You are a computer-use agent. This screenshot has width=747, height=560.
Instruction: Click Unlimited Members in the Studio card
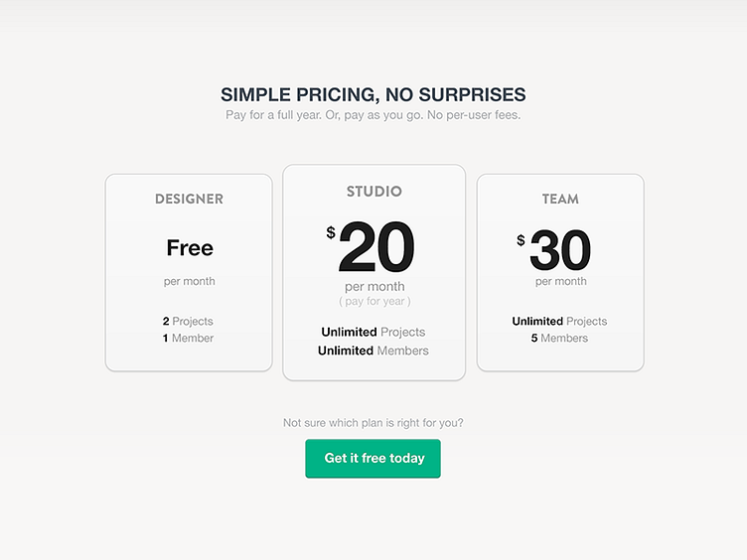(373, 350)
